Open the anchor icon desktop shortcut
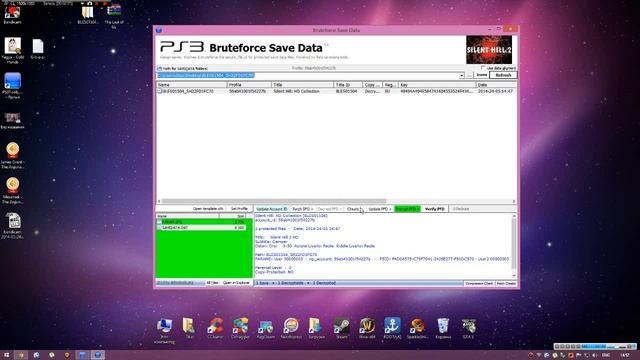The width and height of the screenshot is (640, 360). (x=392, y=329)
